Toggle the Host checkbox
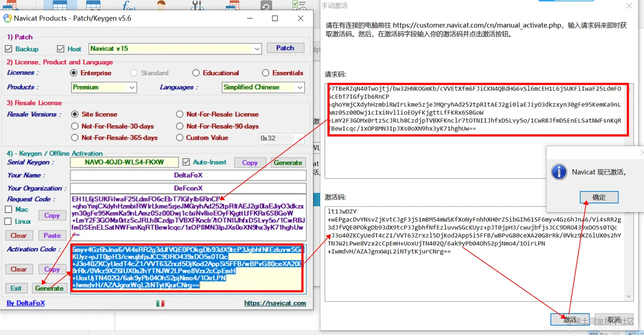The width and height of the screenshot is (644, 335). point(60,49)
